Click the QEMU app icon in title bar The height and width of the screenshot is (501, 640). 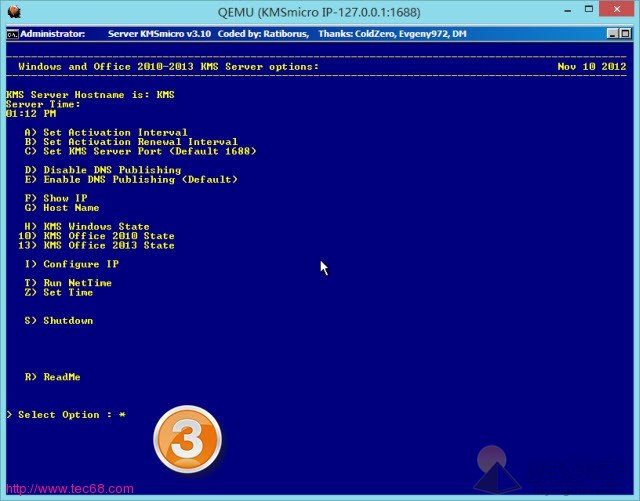click(x=14, y=12)
